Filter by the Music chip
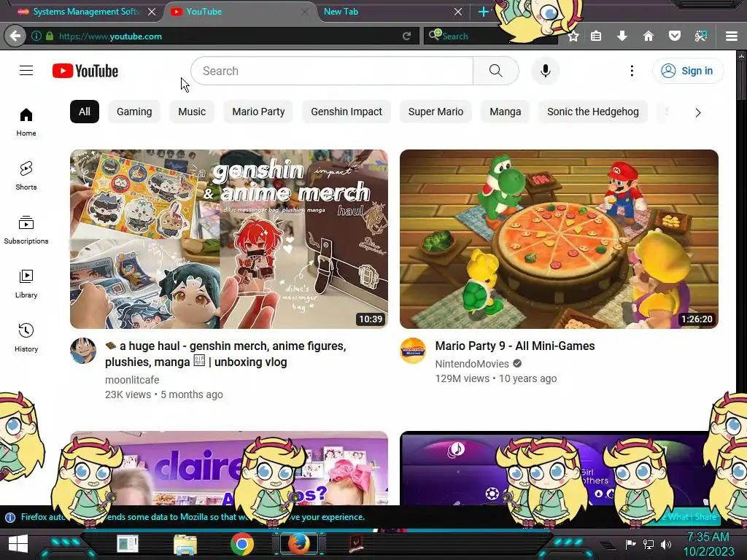This screenshot has width=747, height=560. [x=192, y=112]
